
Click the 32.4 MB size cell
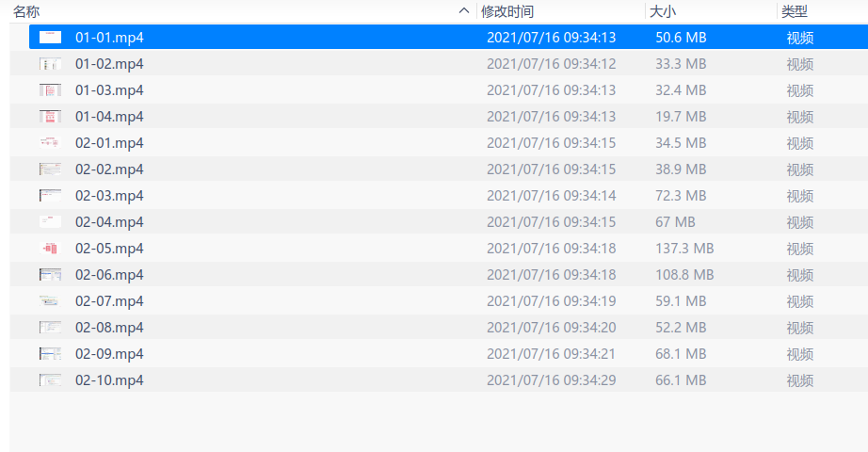click(681, 90)
